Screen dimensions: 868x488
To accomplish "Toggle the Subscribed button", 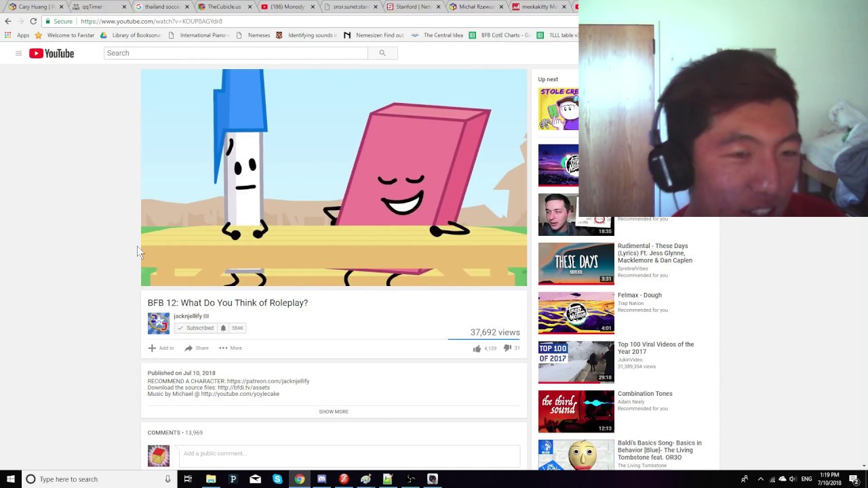I will pyautogui.click(x=195, y=328).
